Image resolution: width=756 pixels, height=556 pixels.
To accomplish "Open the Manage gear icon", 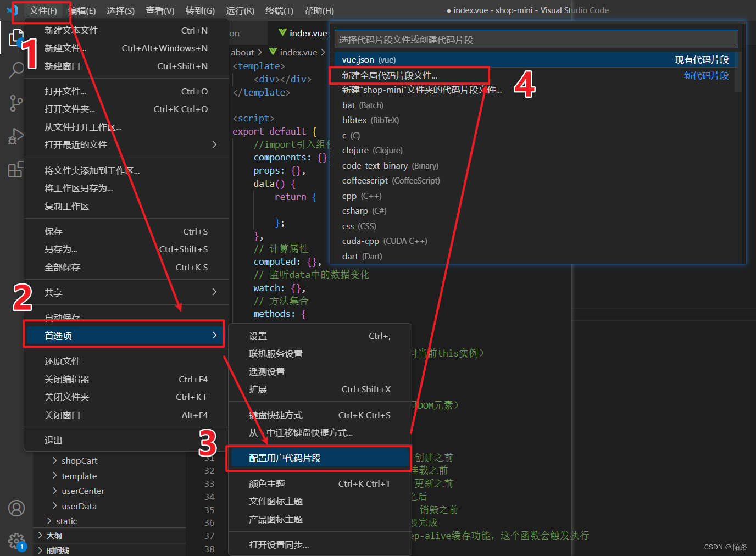I will [x=16, y=541].
